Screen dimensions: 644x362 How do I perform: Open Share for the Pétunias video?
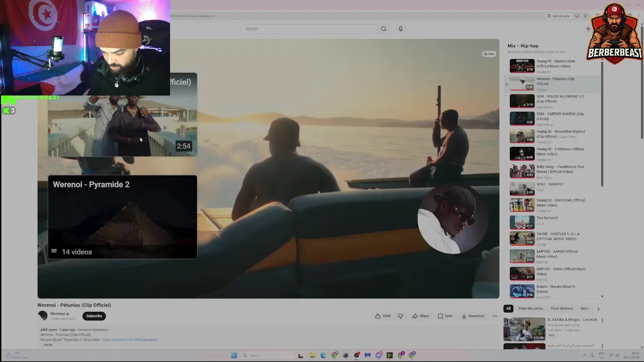click(x=421, y=316)
